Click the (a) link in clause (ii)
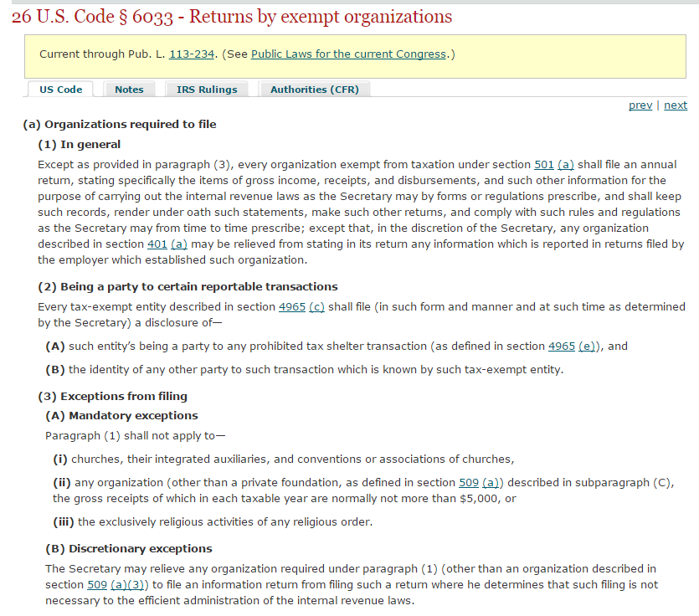The height and width of the screenshot is (616, 699). (x=491, y=483)
